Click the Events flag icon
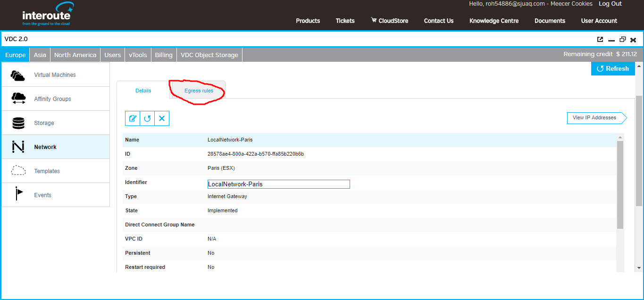 coord(18,194)
